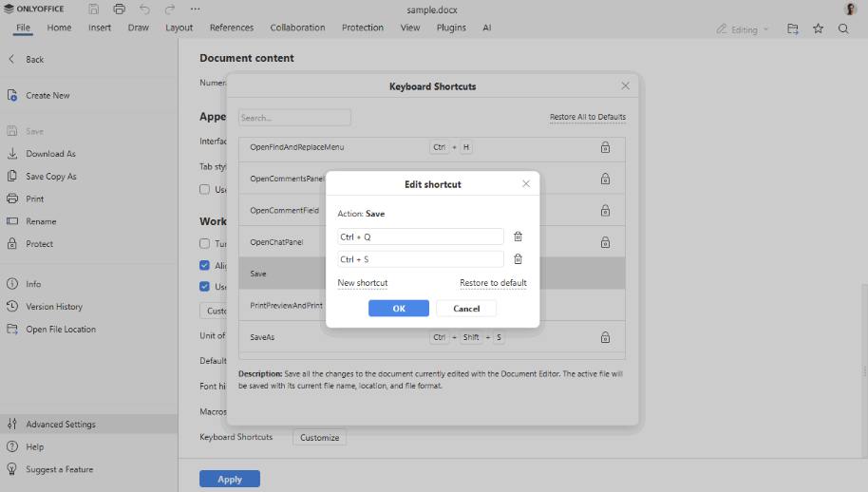Close the Edit shortcut dialog
Screen dimensions: 868x492
526,183
